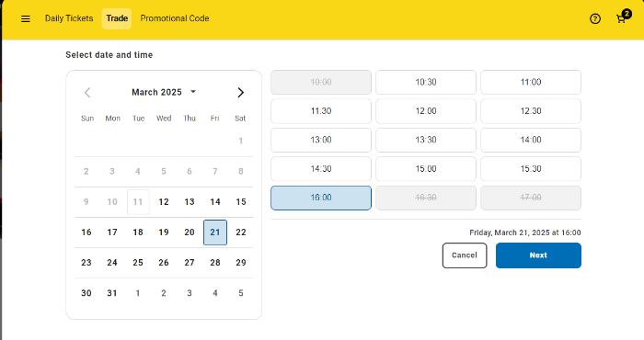Pick the 13:00 time slot
644x340 pixels.
[321, 140]
